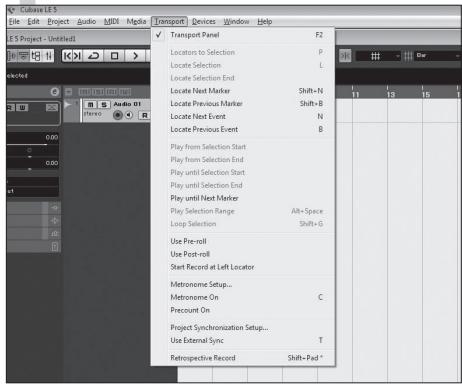Image resolution: width=462 pixels, height=385 pixels.
Task: Open inspector Sends section tab icon
Action: click(x=55, y=234)
